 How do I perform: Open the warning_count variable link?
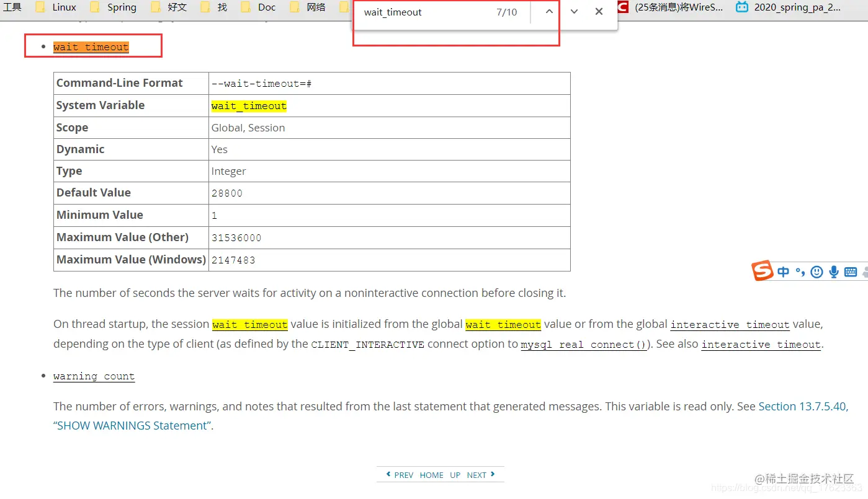(94, 376)
